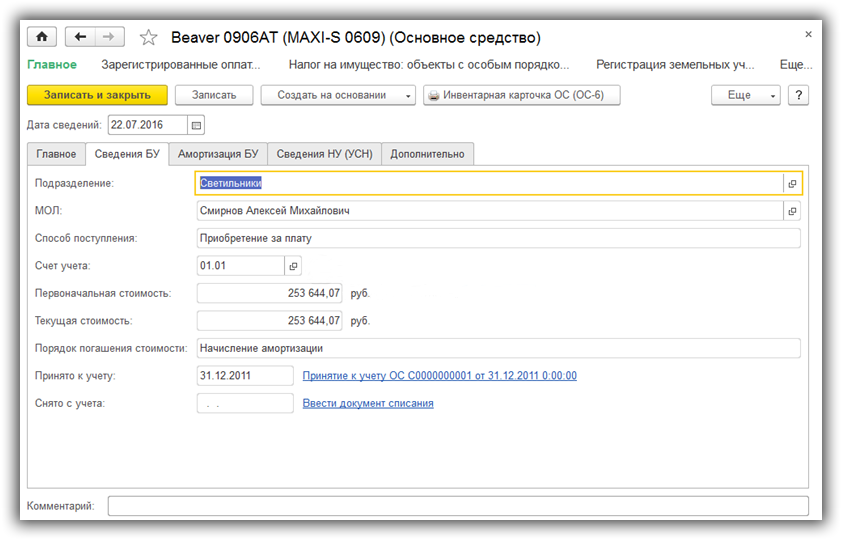Click the Home icon button
The height and width of the screenshot is (540, 842).
[x=42, y=37]
